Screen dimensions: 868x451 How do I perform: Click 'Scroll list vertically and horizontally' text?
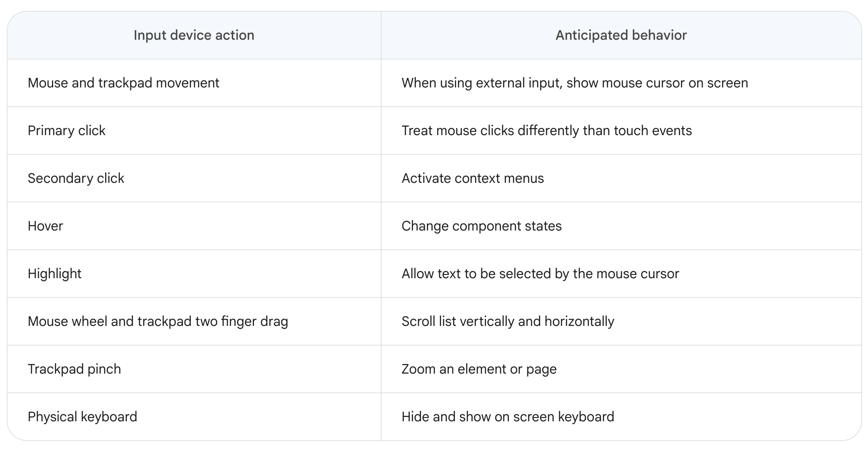[x=508, y=321]
